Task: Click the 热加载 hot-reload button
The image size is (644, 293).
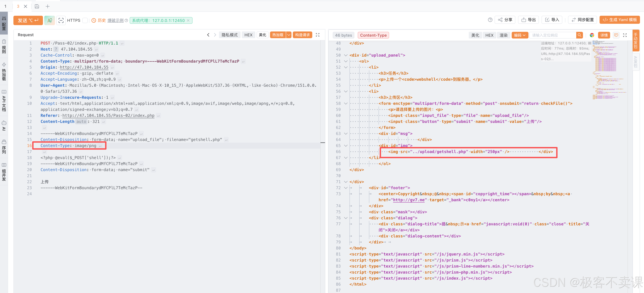Action: 278,35
